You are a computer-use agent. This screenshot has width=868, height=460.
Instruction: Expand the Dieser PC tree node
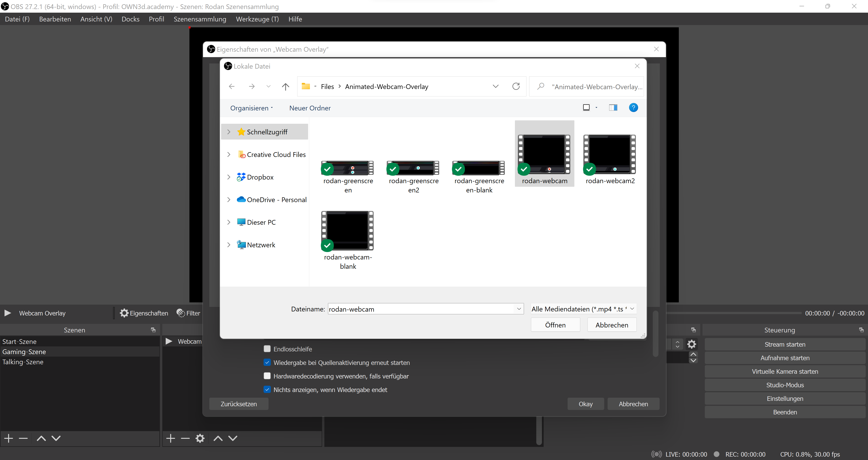click(x=229, y=222)
